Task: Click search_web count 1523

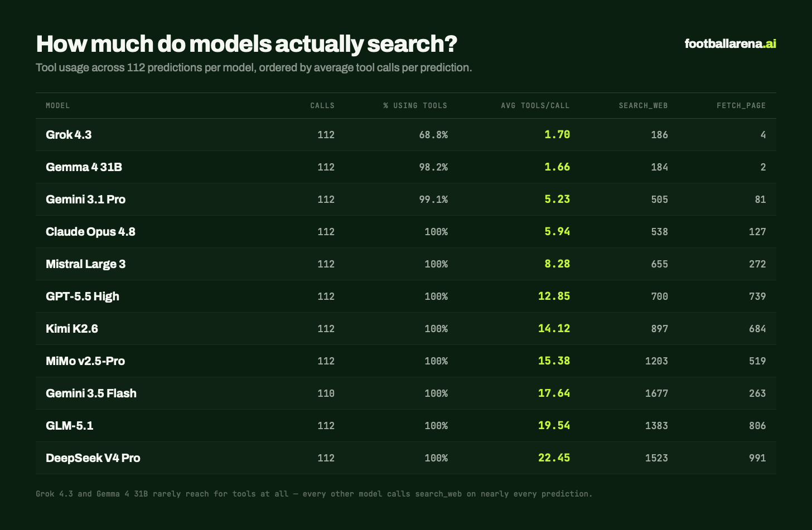Action: point(657,458)
